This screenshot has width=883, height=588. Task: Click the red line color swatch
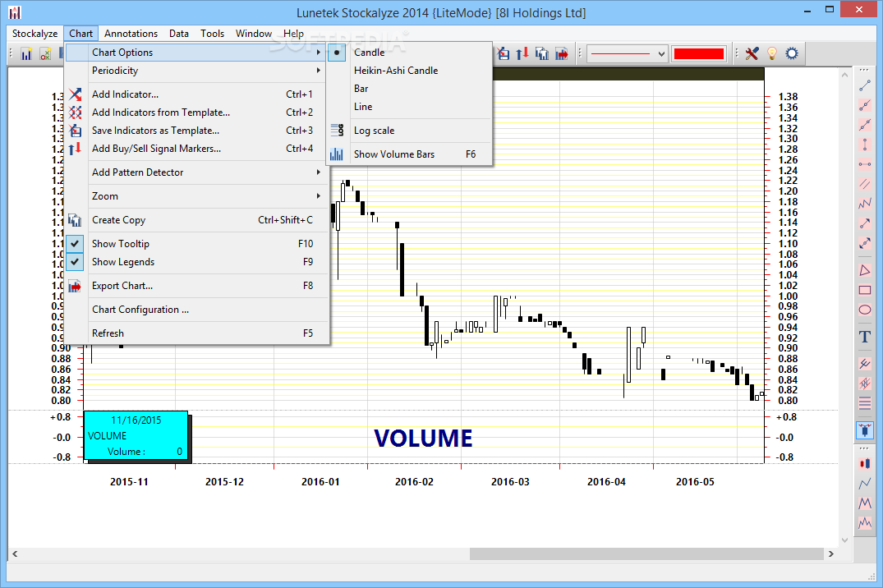point(699,54)
